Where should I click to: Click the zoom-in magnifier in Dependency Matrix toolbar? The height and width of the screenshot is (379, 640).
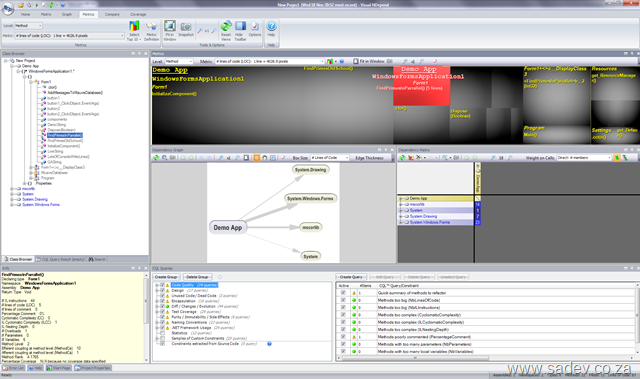(493, 158)
